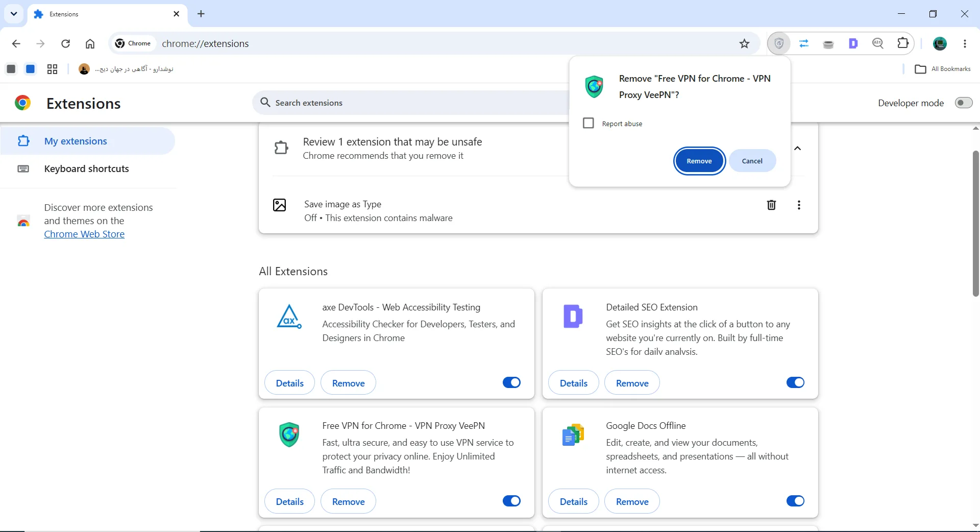Open the tab search dropdown

click(x=14, y=14)
